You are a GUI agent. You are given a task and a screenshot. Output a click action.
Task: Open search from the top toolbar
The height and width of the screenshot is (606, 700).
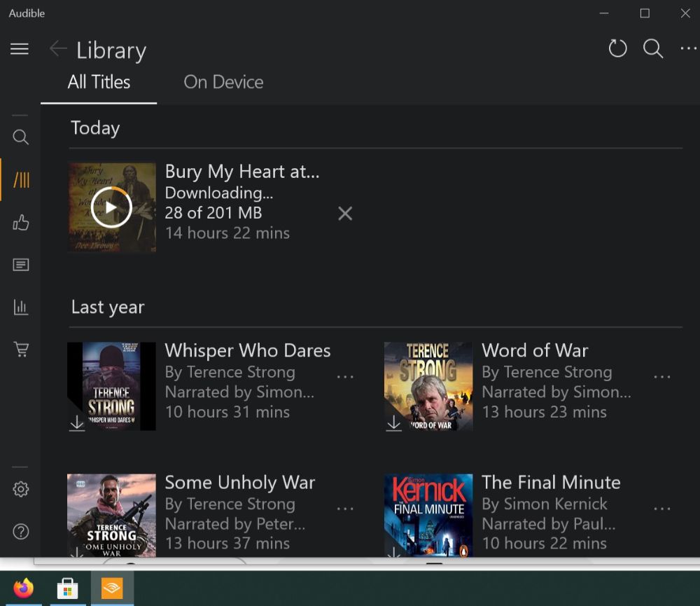[652, 48]
